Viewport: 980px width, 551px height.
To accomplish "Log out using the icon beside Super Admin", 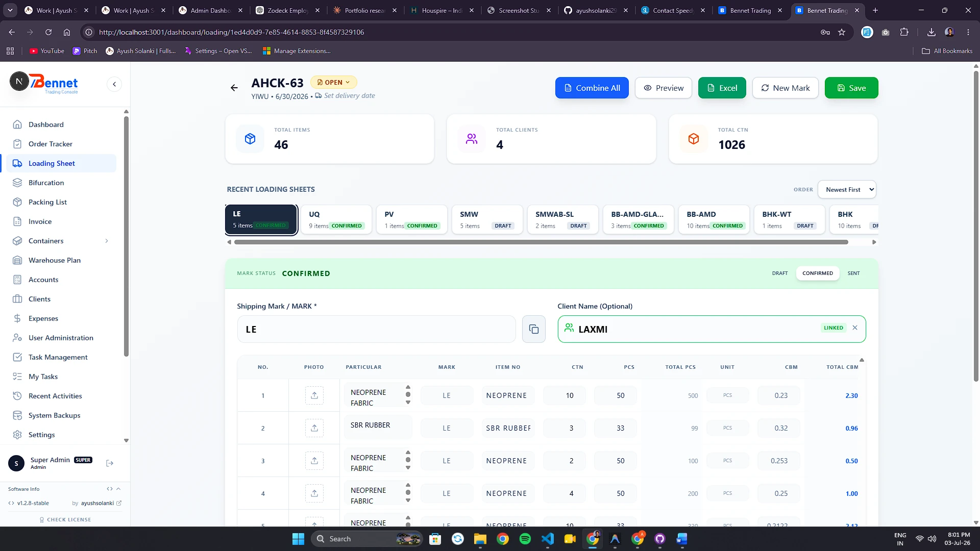I will [109, 463].
